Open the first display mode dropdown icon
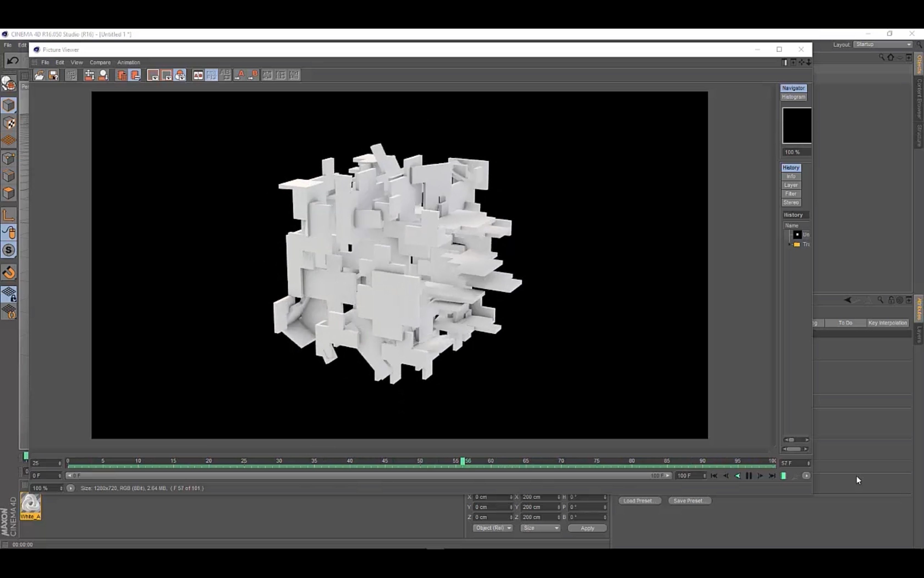The height and width of the screenshot is (578, 924). tap(153, 75)
